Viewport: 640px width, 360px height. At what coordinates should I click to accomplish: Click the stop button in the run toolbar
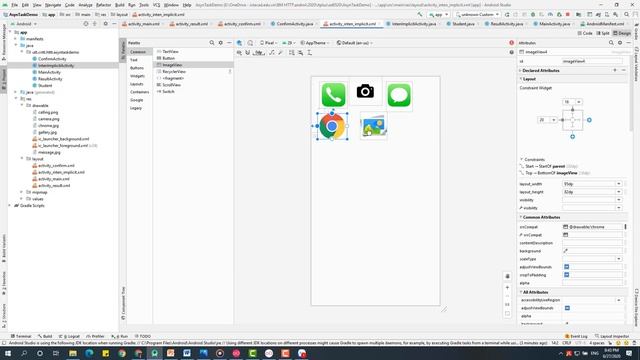[568, 14]
